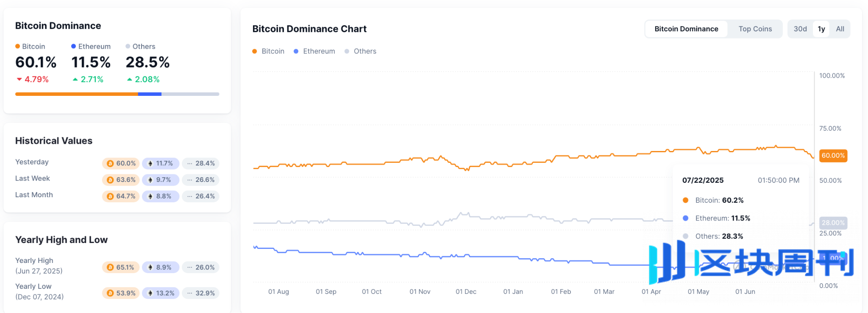Image resolution: width=868 pixels, height=313 pixels.
Task: Click the 01 Aug x-axis label
Action: [278, 292]
